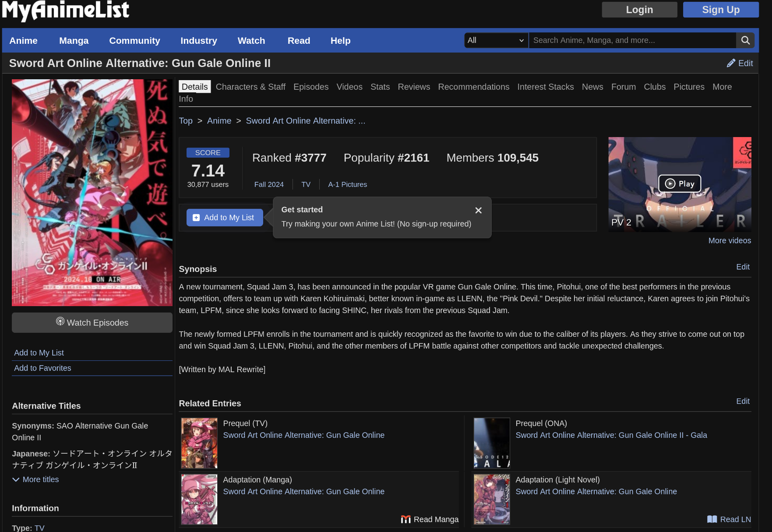Click the Watch Episodes button
This screenshot has width=772, height=532.
point(92,323)
